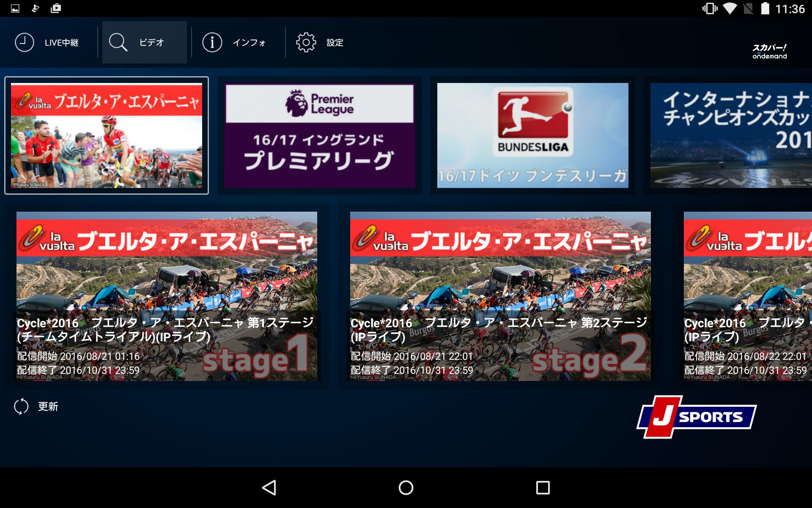Open the LIVE中継 clock icon
The image size is (812, 508).
[x=25, y=42]
